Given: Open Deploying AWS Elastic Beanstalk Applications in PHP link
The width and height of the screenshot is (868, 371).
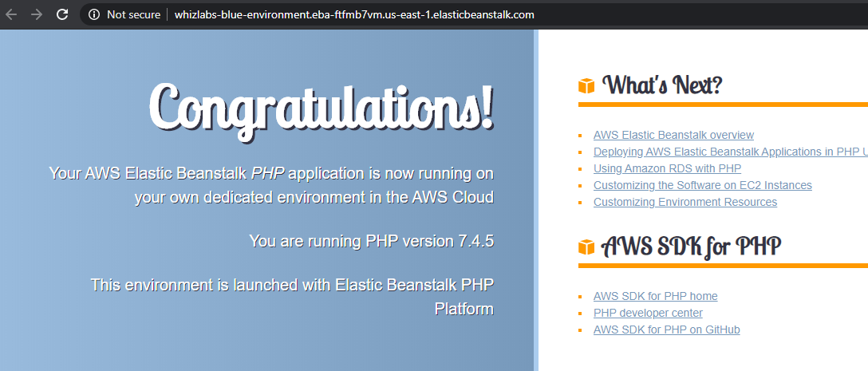Looking at the screenshot, I should pyautogui.click(x=730, y=152).
